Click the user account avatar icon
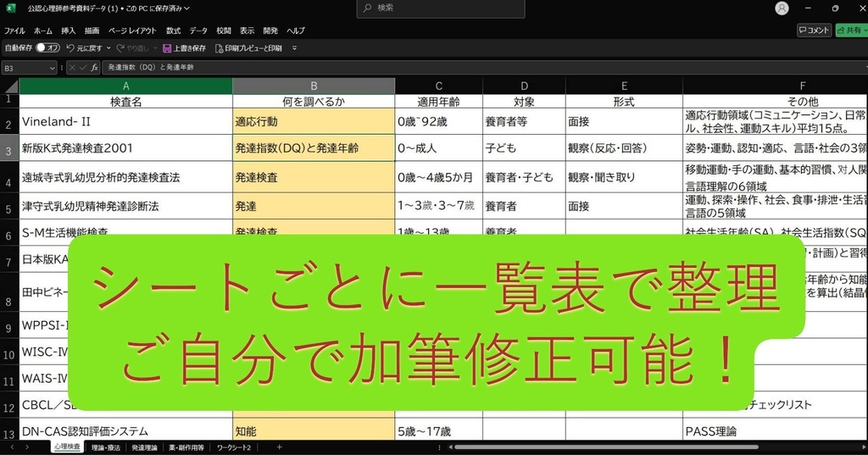The height and width of the screenshot is (455, 868). [782, 8]
